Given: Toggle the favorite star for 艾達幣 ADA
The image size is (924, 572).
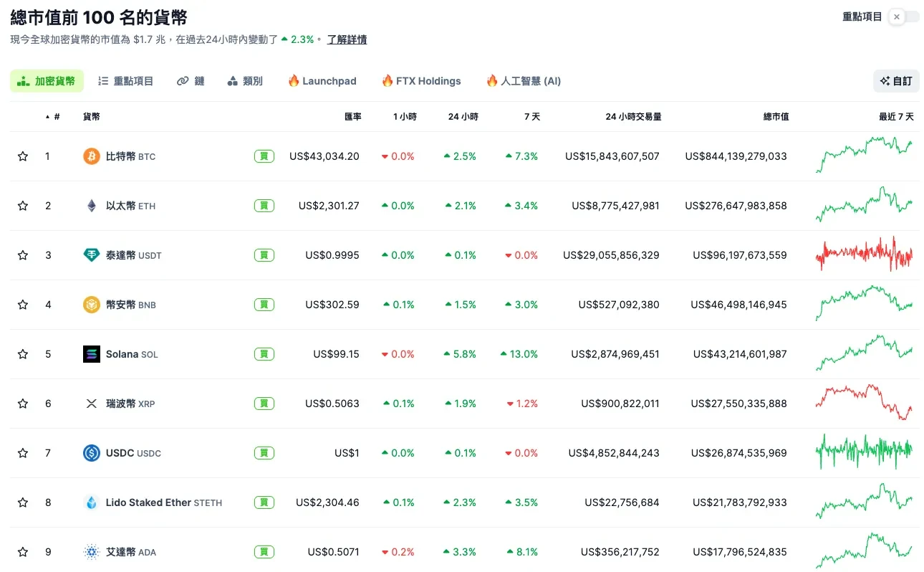Looking at the screenshot, I should [x=22, y=552].
